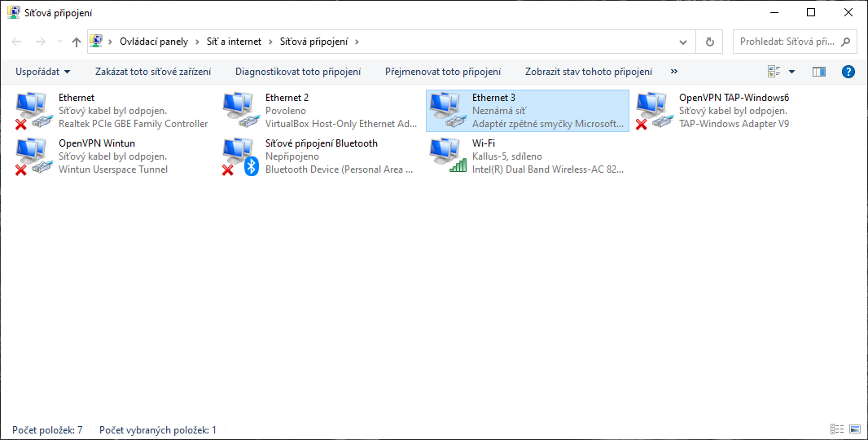The height and width of the screenshot is (440, 868).
Task: Switch to details view in status bar
Action: pyautogui.click(x=837, y=429)
